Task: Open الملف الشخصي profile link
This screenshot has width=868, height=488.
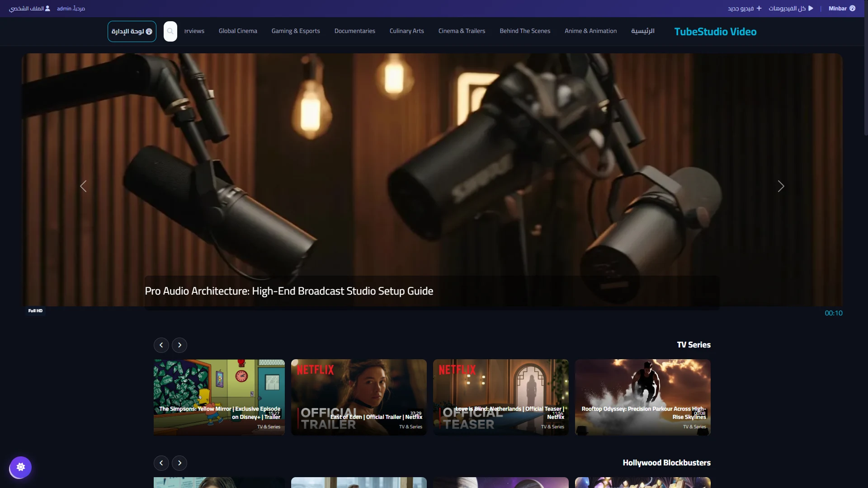Action: click(29, 9)
